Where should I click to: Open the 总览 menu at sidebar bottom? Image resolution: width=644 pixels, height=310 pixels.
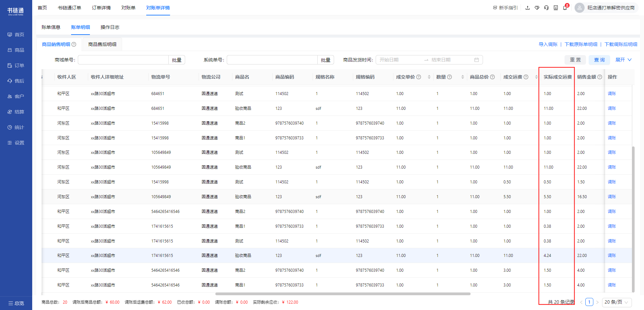[16, 303]
